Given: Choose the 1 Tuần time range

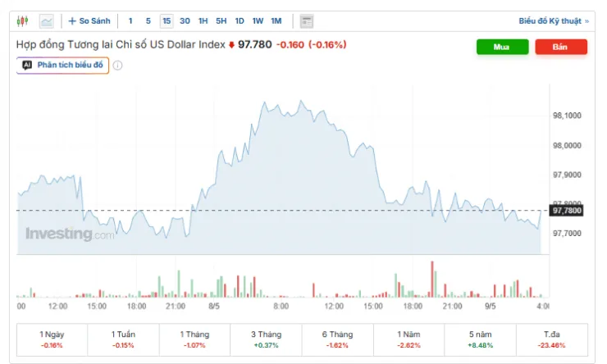Looking at the screenshot, I should pos(123,339).
